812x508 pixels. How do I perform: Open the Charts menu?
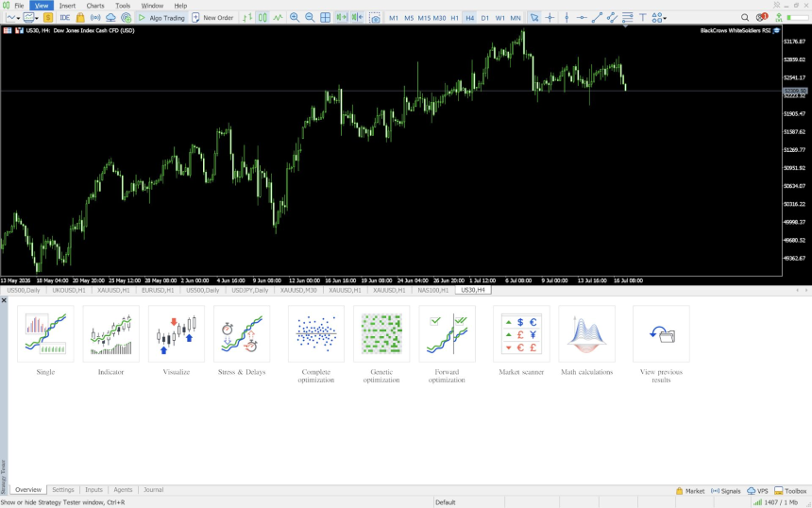pyautogui.click(x=95, y=6)
